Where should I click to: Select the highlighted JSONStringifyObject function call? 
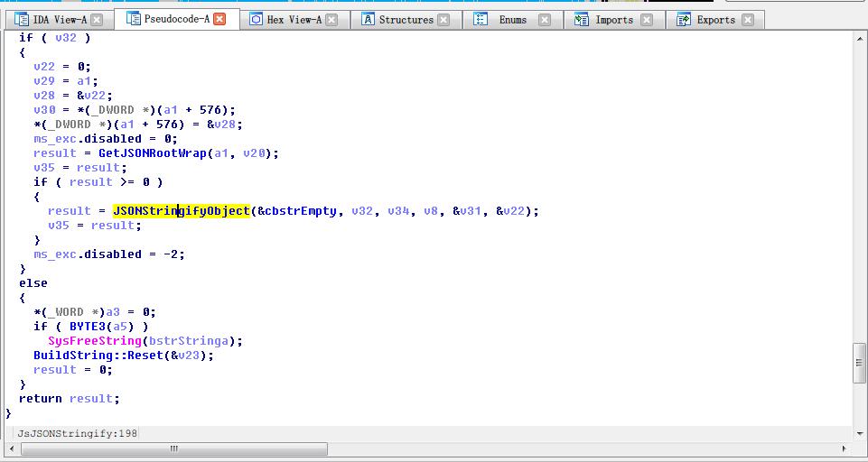click(181, 211)
